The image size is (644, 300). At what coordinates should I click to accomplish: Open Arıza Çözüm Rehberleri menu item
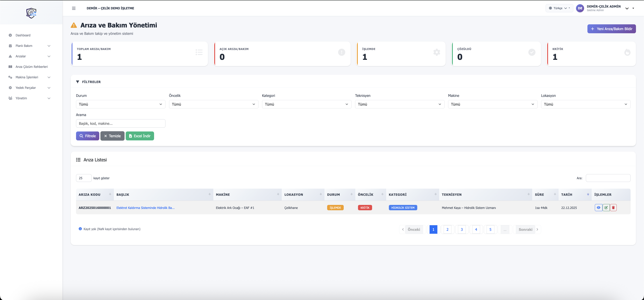tap(32, 67)
